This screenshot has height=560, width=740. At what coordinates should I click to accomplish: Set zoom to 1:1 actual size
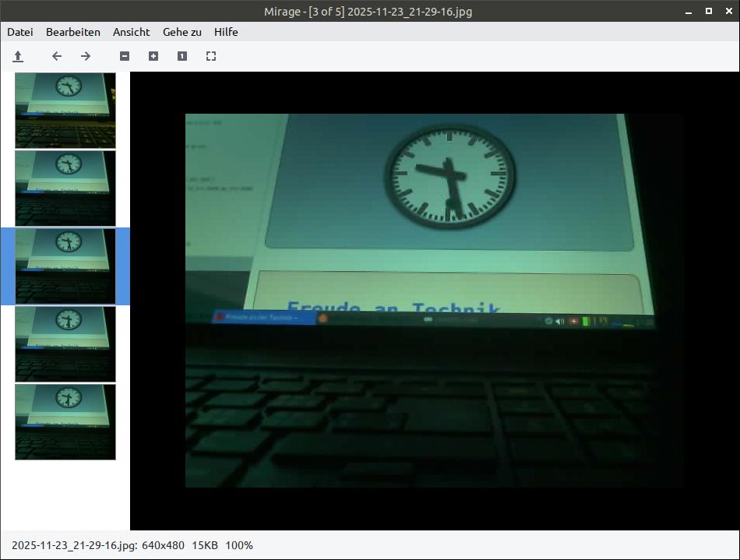182,56
